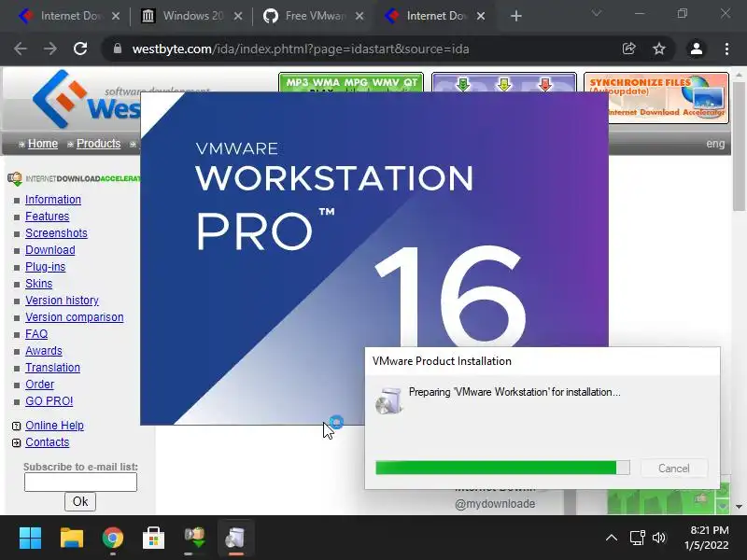This screenshot has width=747, height=560.
Task: Click the Contacts arrow icon
Action: pyautogui.click(x=16, y=442)
